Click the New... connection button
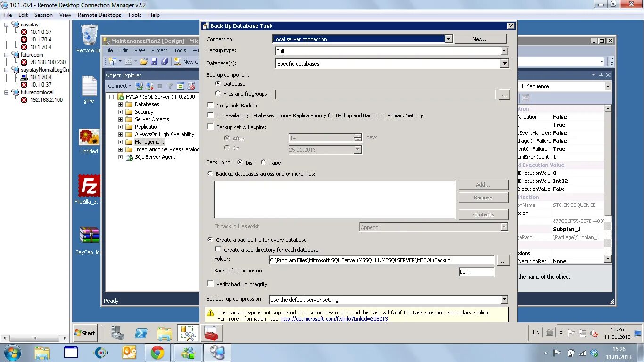Viewport: 644px width, 362px height. tap(480, 39)
